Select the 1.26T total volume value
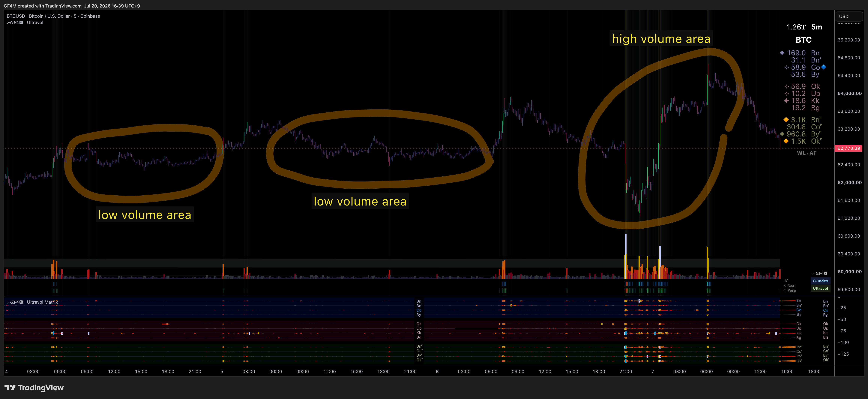 coord(796,27)
